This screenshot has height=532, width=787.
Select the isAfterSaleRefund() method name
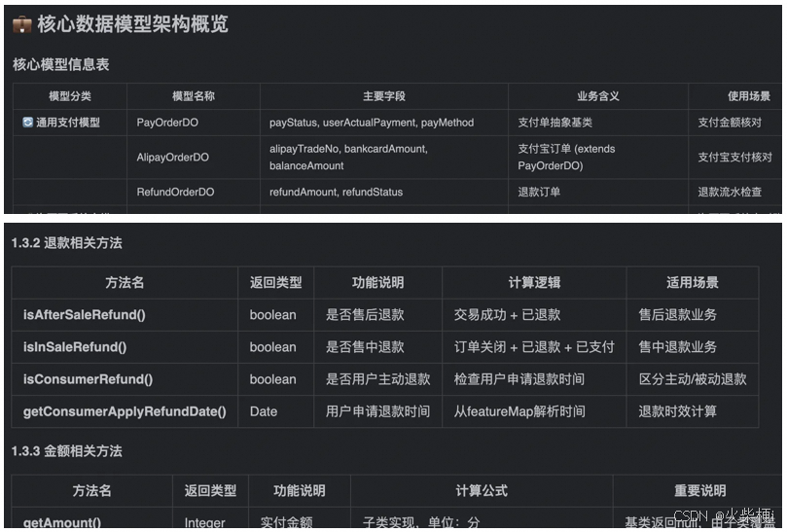(x=85, y=315)
